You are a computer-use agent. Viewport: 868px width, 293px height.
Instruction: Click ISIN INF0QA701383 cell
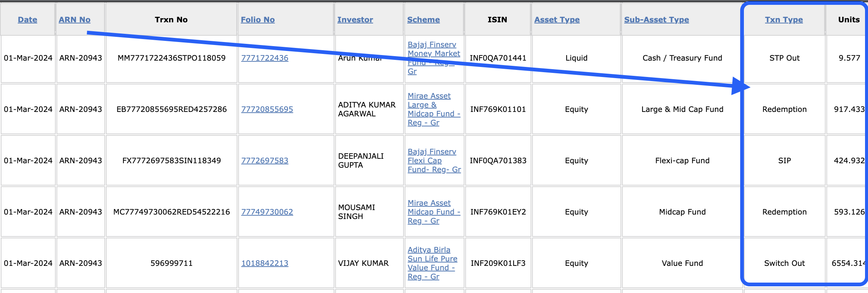pos(498,161)
